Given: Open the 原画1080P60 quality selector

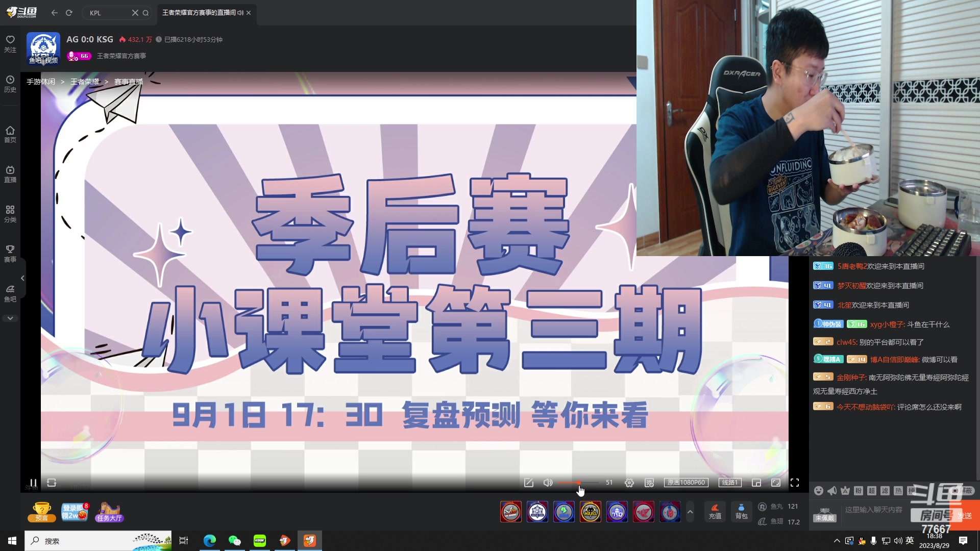Looking at the screenshot, I should tap(686, 483).
